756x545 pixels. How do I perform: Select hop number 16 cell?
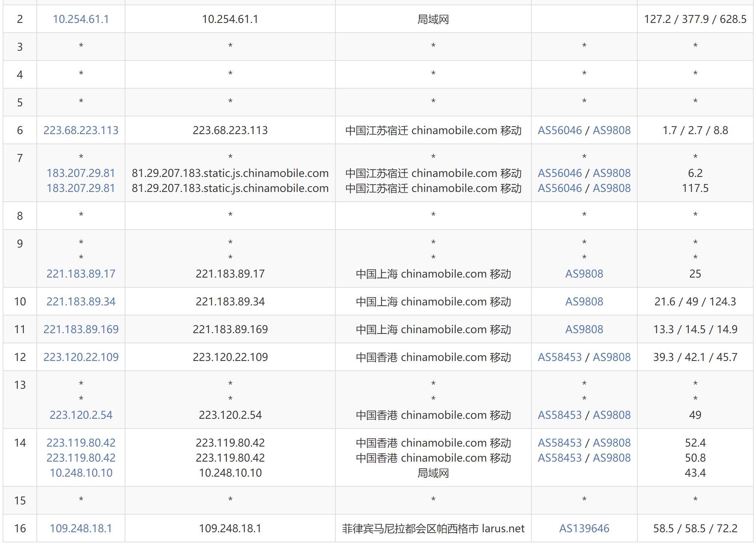click(20, 528)
